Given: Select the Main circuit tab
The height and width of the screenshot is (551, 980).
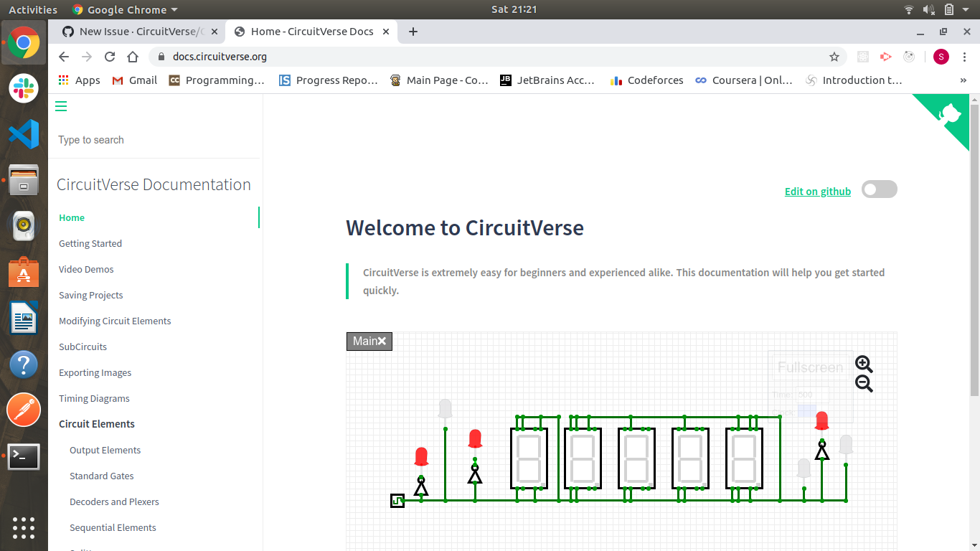Looking at the screenshot, I should (x=364, y=341).
